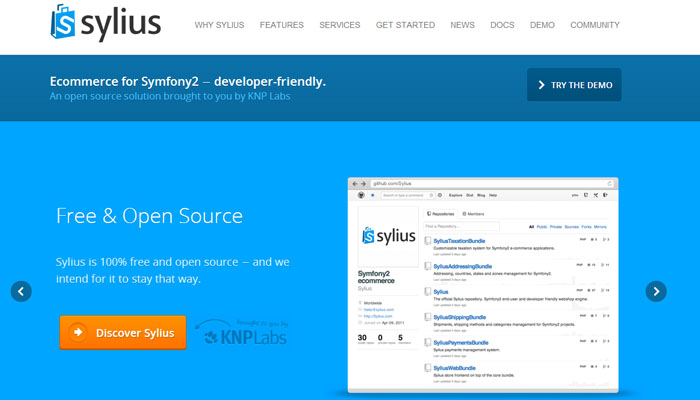
Task: Click the orange arrow icon on Discover Sylius
Action: point(78,333)
